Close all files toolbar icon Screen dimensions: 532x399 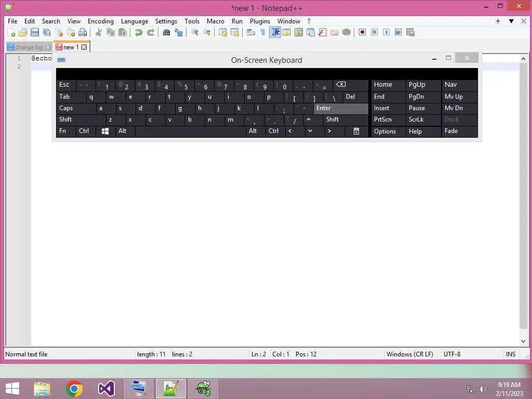click(x=71, y=32)
